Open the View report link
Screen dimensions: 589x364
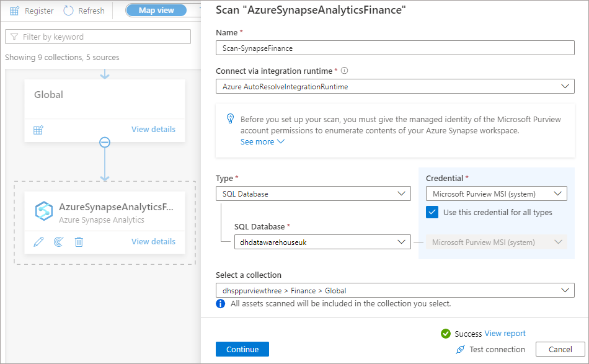[505, 333]
